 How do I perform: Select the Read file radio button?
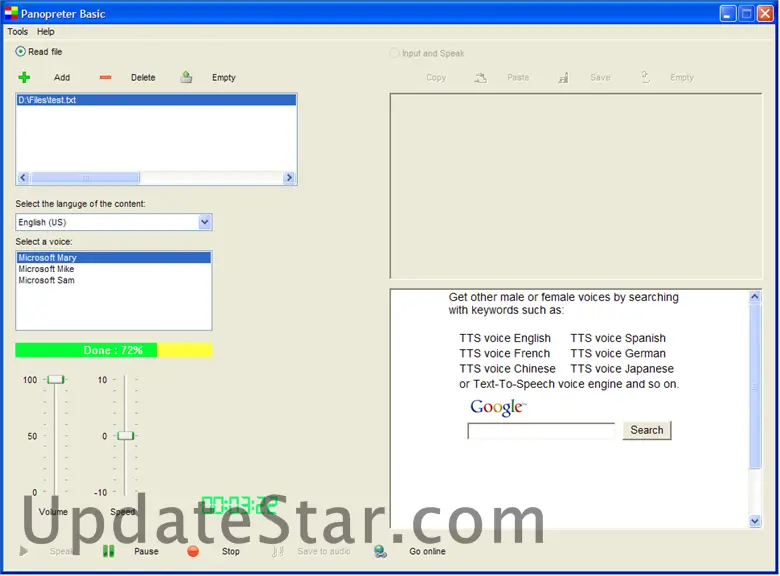coord(20,51)
